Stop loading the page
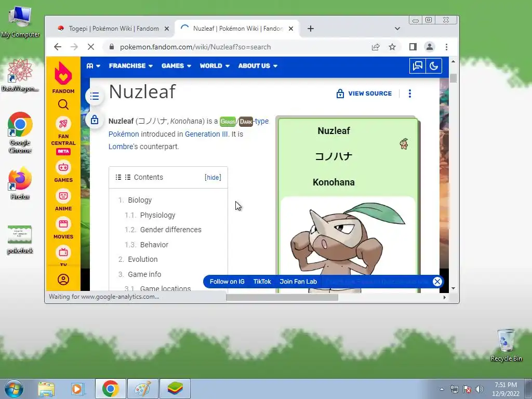532x399 pixels. tap(91, 47)
